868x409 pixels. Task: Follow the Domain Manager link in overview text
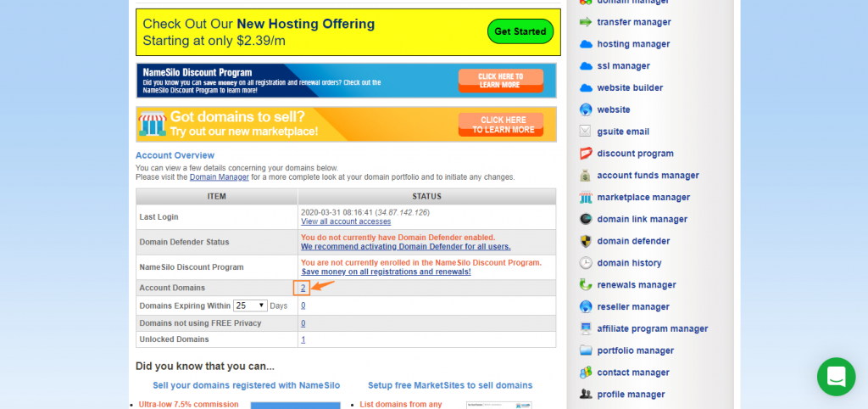[x=220, y=177]
